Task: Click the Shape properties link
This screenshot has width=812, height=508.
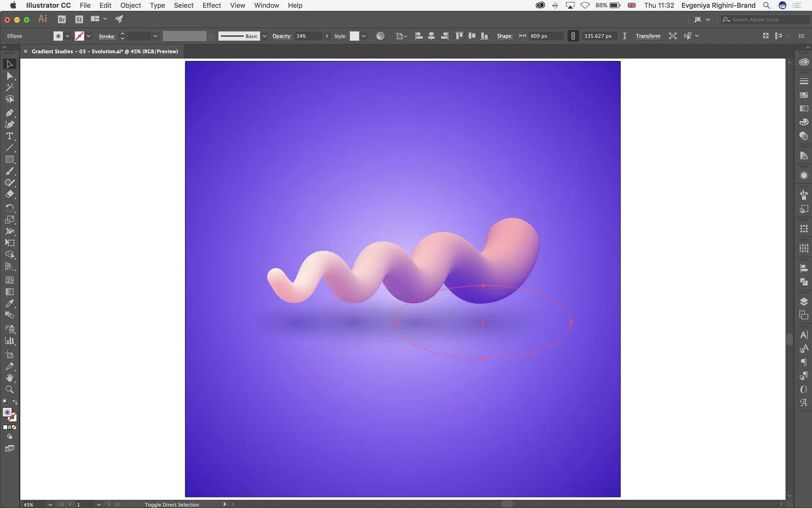Action: pos(504,36)
